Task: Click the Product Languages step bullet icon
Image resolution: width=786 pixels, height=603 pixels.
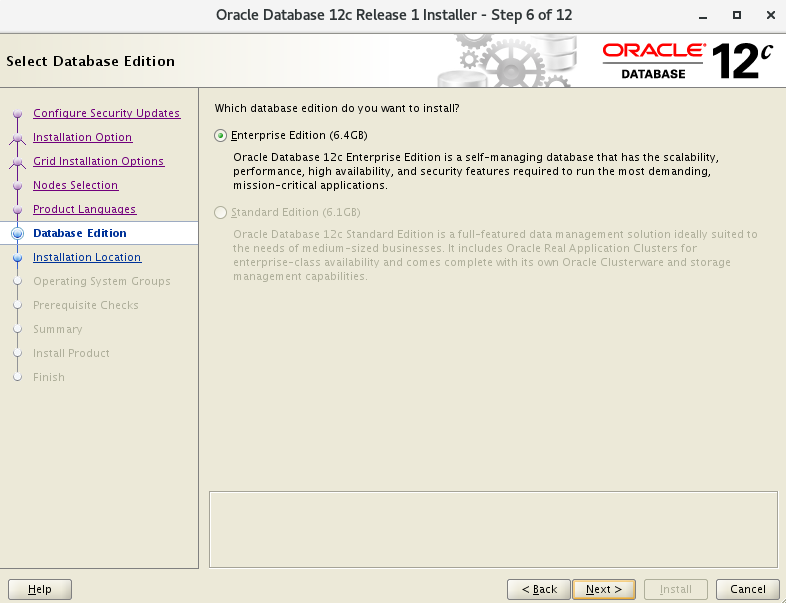Action: (18, 210)
